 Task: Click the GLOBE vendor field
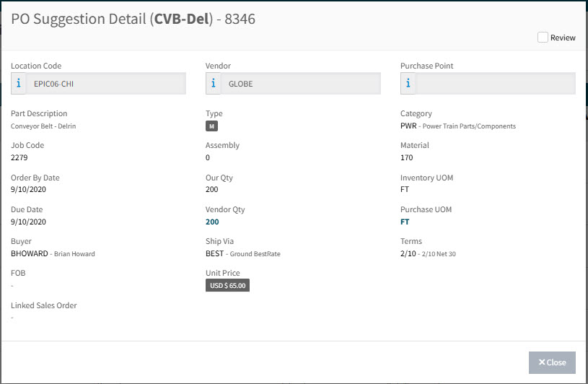301,84
